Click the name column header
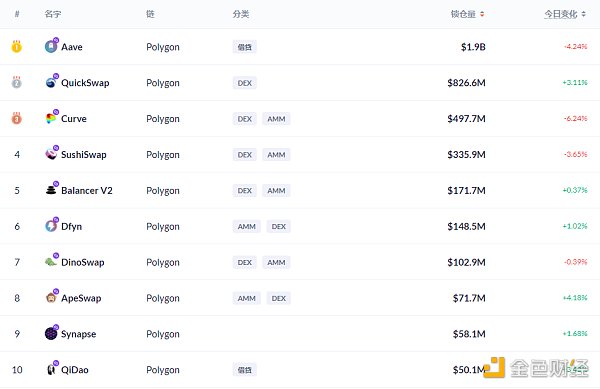The width and height of the screenshot is (600, 389). coord(53,14)
